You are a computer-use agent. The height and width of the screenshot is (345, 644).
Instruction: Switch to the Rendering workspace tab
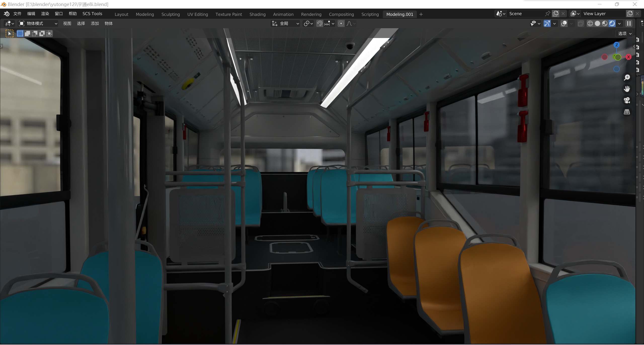(x=311, y=14)
